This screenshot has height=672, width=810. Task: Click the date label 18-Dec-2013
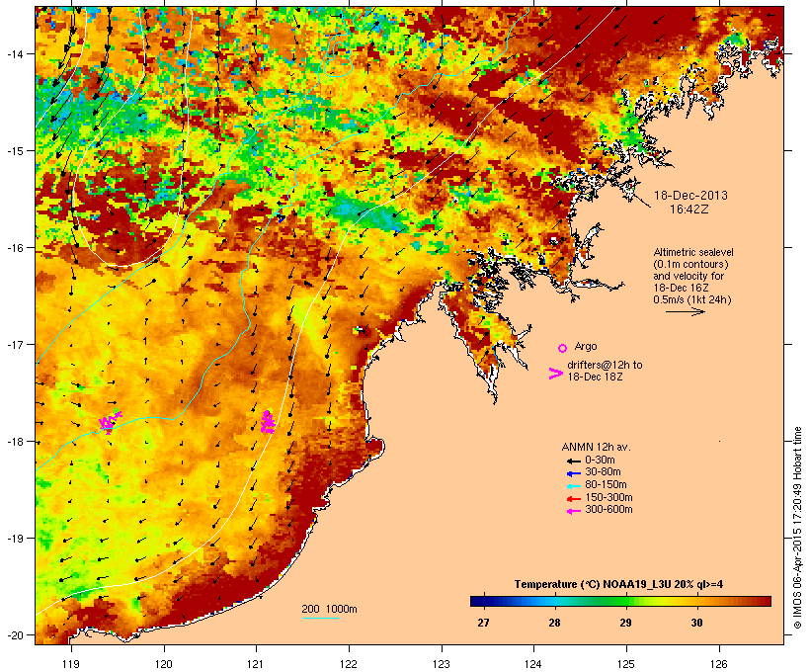[690, 196]
